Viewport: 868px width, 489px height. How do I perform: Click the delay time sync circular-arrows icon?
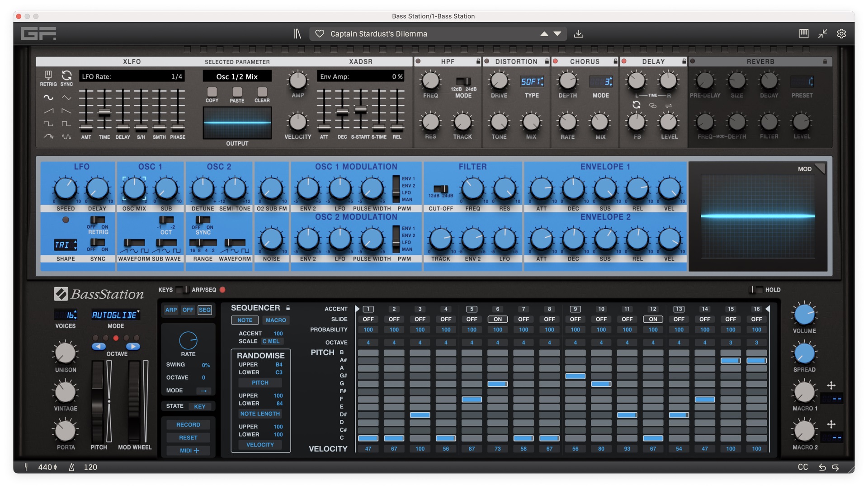coord(636,104)
